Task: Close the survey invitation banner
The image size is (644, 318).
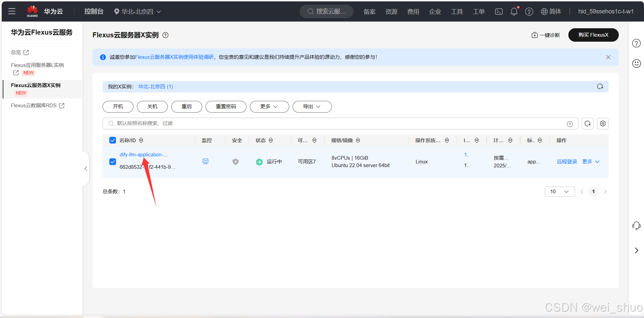Action: [608, 57]
